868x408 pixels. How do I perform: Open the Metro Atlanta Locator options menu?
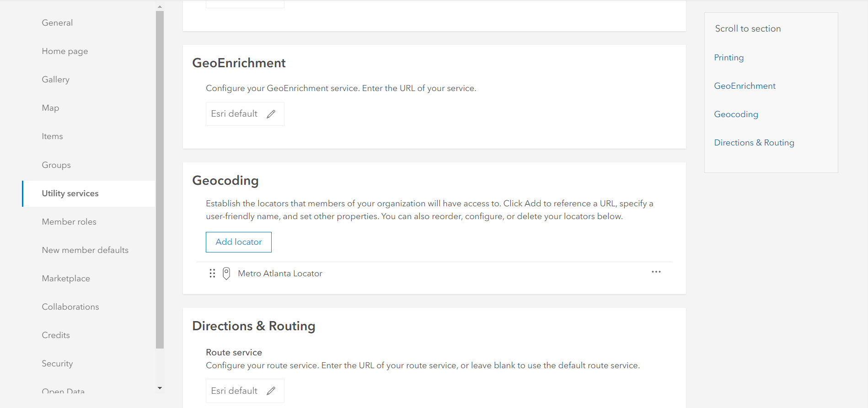coord(656,272)
